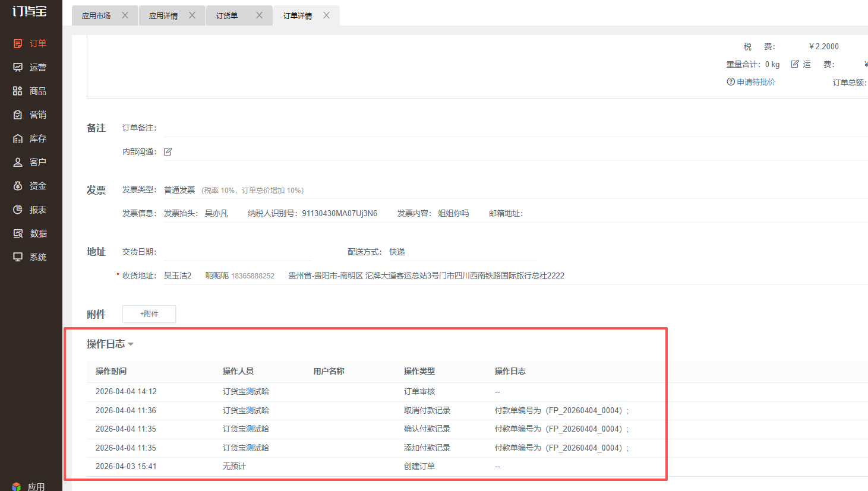Screen dimensions: 868x491
Task: Close the 应用详情 tab
Action: click(x=192, y=15)
